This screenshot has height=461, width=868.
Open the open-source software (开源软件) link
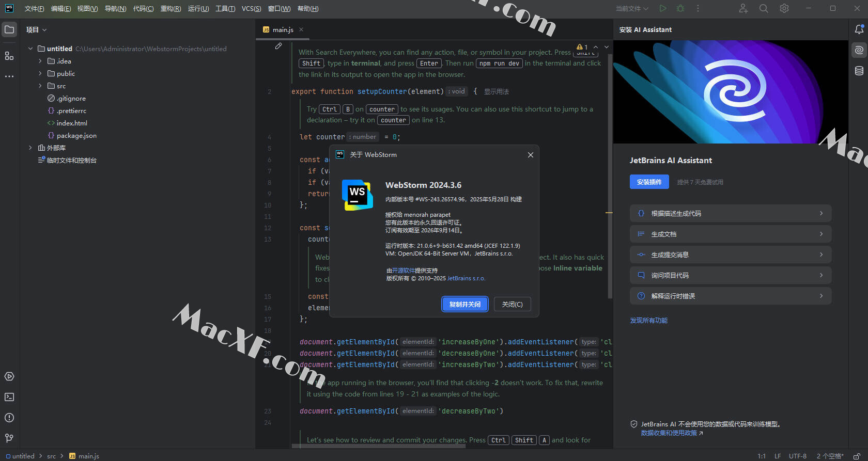[403, 271]
